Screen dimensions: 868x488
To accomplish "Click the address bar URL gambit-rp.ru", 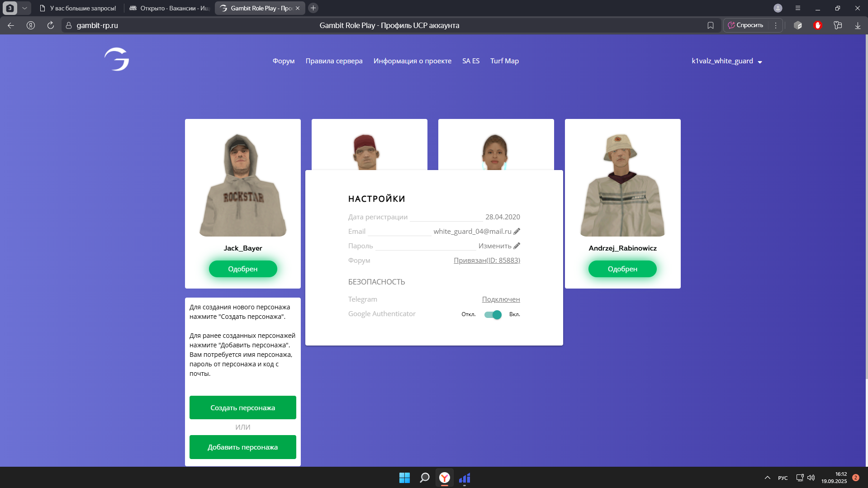I will pos(97,25).
